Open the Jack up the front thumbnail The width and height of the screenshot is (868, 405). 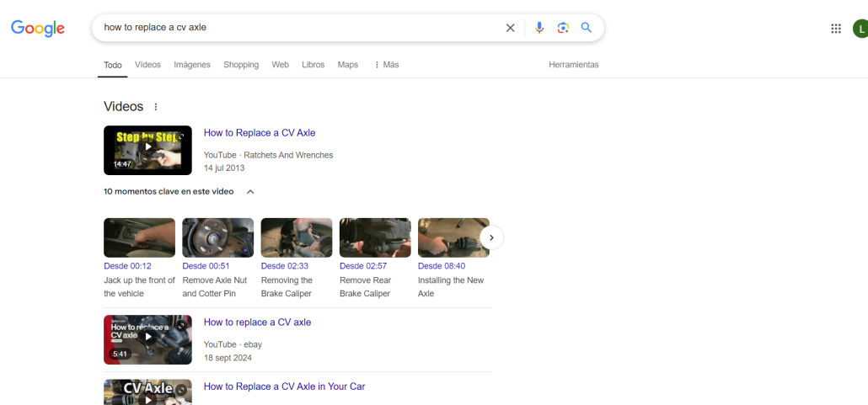[x=140, y=238]
